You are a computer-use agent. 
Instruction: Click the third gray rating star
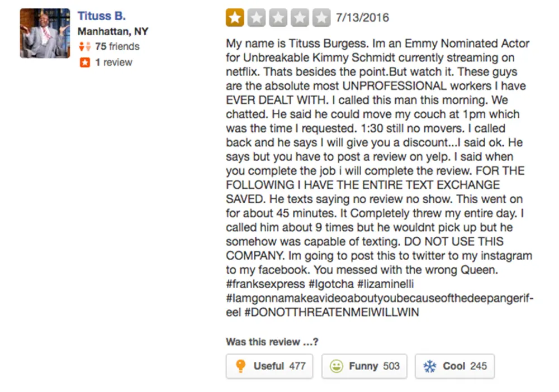pyautogui.click(x=278, y=18)
